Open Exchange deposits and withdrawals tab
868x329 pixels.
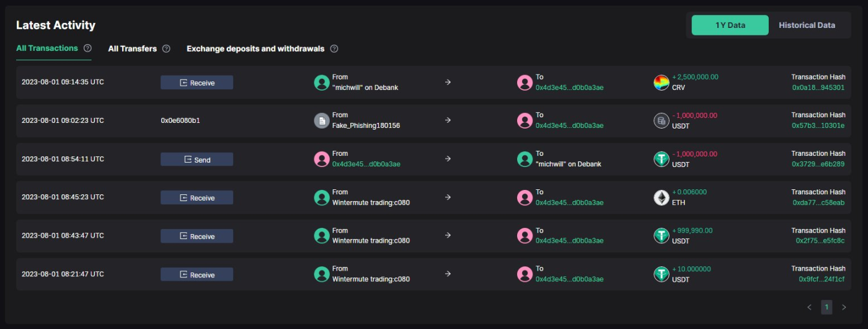[255, 48]
